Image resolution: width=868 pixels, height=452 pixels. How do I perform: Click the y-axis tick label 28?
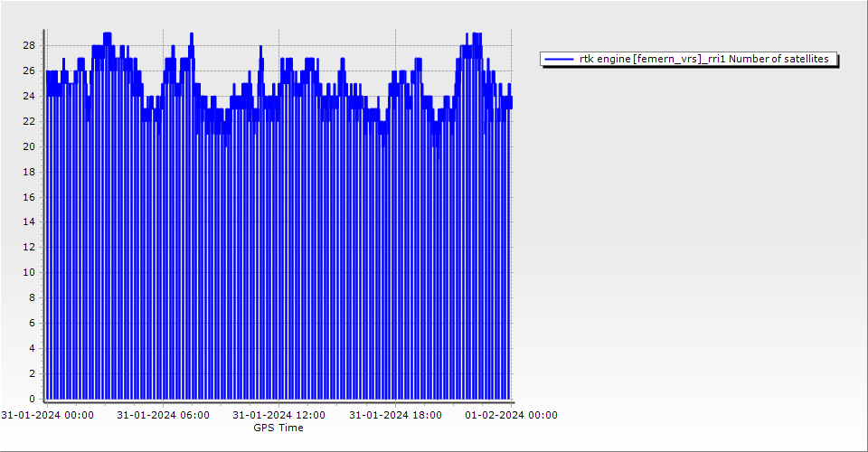[x=29, y=45]
